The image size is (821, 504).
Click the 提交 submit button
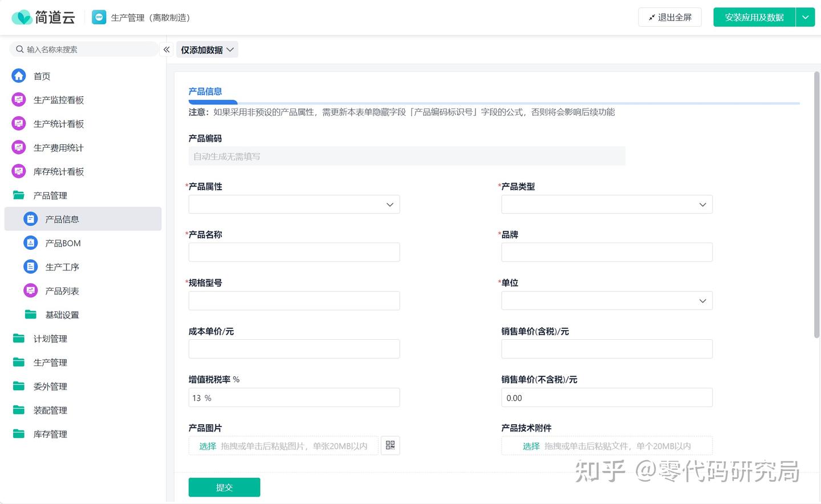coord(224,487)
